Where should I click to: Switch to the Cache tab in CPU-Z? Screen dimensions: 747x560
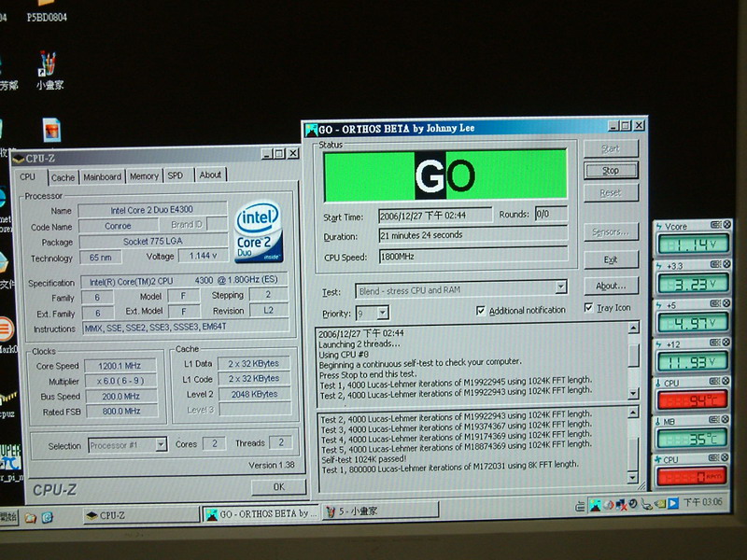63,177
